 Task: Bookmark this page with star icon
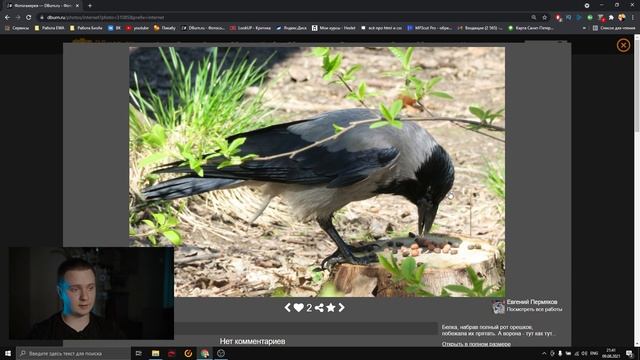(544, 18)
